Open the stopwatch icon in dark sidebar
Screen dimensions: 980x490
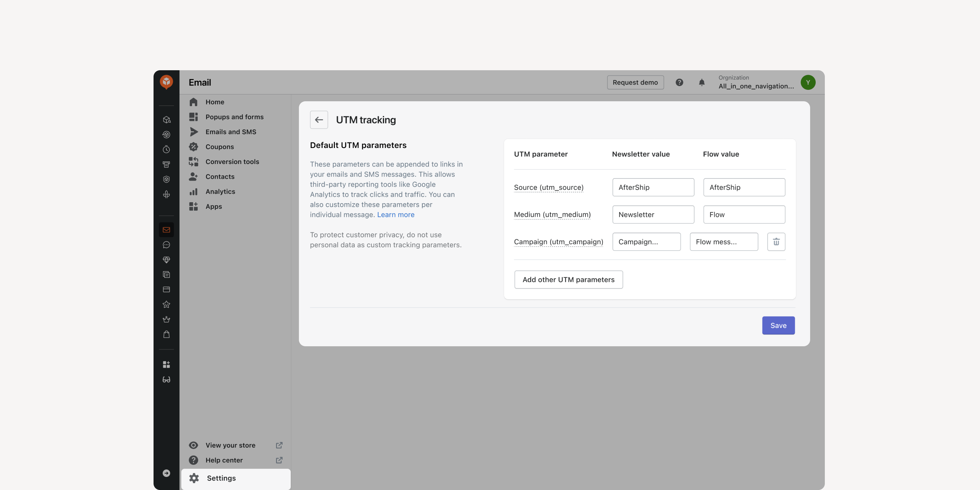pyautogui.click(x=166, y=150)
